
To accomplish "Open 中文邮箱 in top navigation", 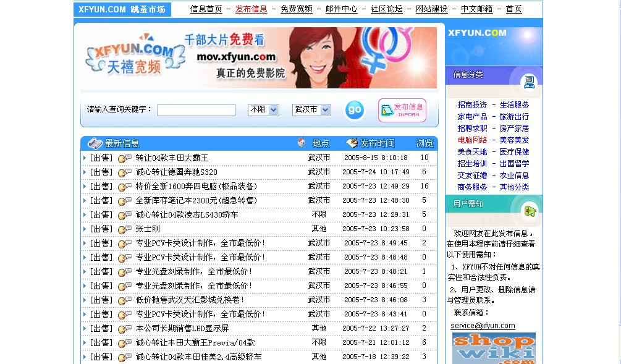I will click(477, 9).
